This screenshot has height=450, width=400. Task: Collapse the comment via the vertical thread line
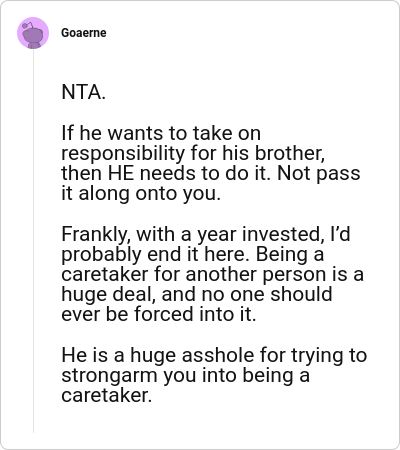coord(33,241)
